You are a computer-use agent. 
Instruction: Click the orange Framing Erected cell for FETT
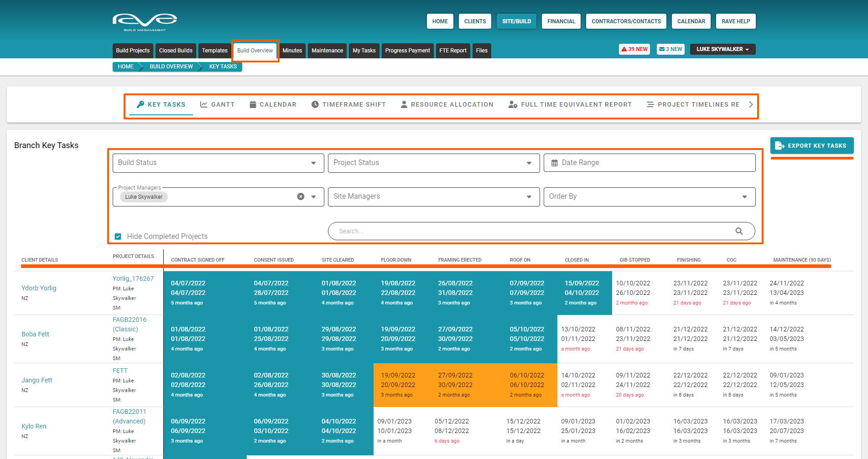tap(455, 385)
